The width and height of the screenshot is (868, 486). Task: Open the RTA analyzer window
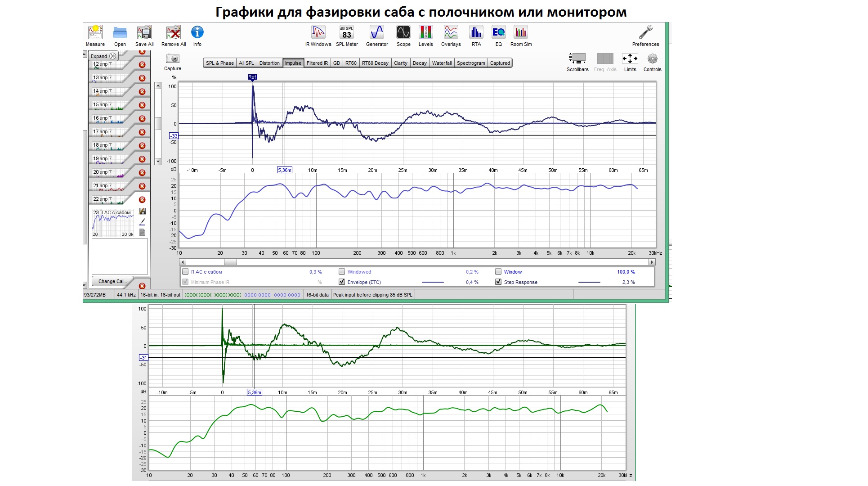476,33
